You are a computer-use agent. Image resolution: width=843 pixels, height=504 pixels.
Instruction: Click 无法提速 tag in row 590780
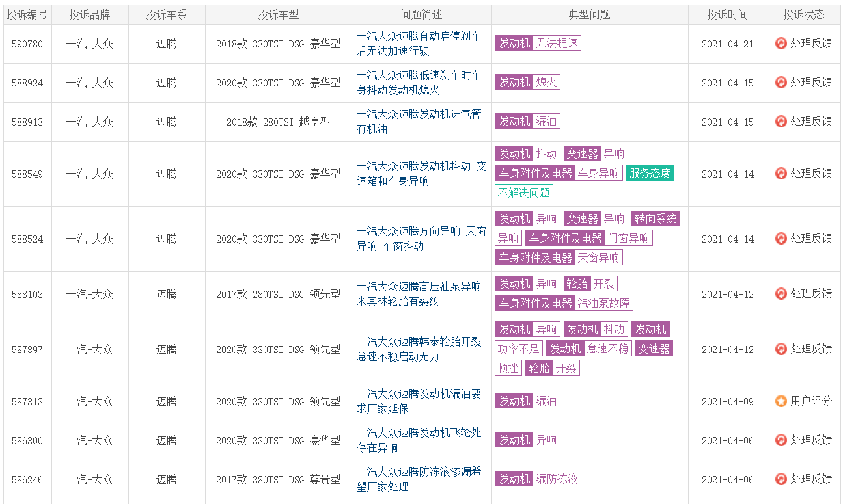[557, 44]
